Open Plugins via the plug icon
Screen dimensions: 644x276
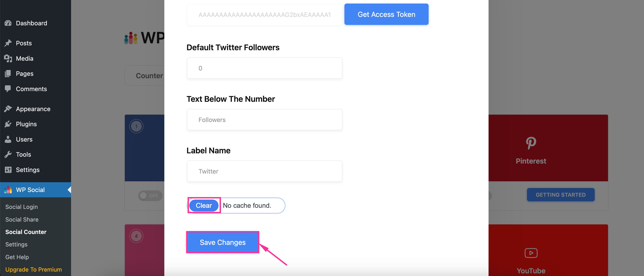8,124
